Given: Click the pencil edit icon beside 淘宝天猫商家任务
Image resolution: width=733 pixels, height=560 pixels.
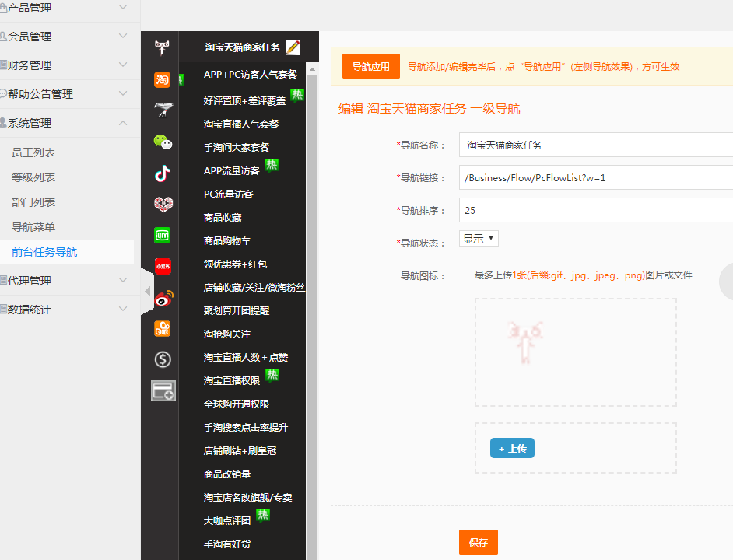Looking at the screenshot, I should point(293,47).
